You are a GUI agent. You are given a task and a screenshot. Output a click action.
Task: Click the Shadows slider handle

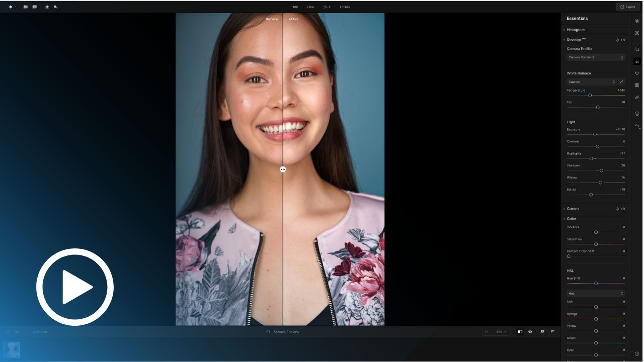pyautogui.click(x=601, y=171)
